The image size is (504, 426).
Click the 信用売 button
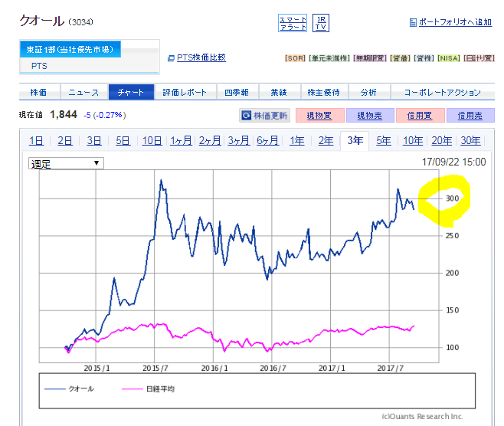pyautogui.click(x=470, y=116)
